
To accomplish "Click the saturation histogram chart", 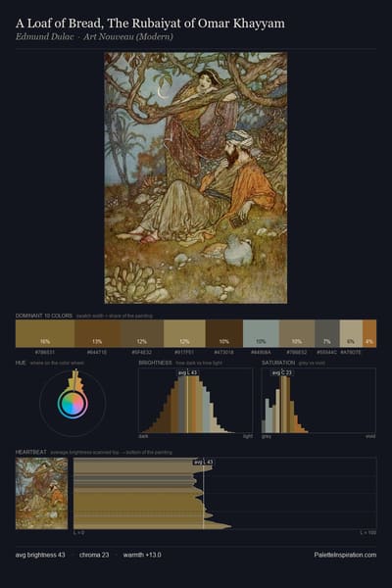I will 318,401.
